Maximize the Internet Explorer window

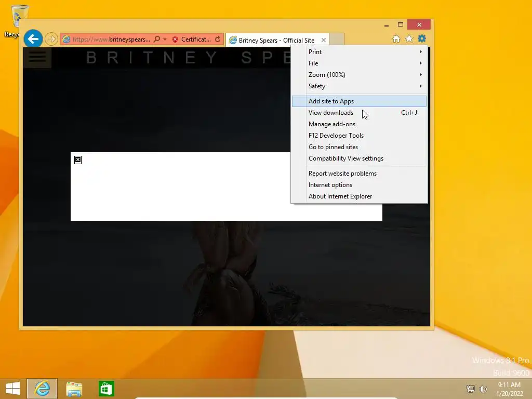coord(401,25)
